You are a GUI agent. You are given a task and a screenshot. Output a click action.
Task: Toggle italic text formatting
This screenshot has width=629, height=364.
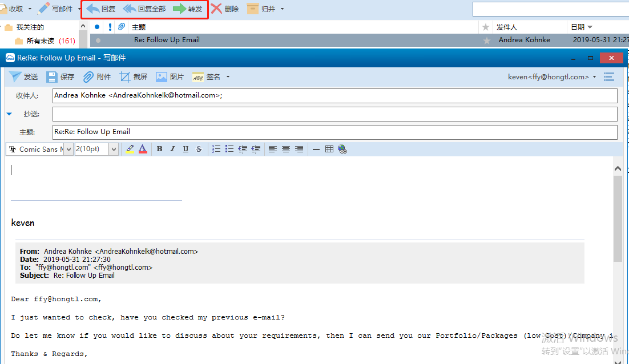(173, 149)
